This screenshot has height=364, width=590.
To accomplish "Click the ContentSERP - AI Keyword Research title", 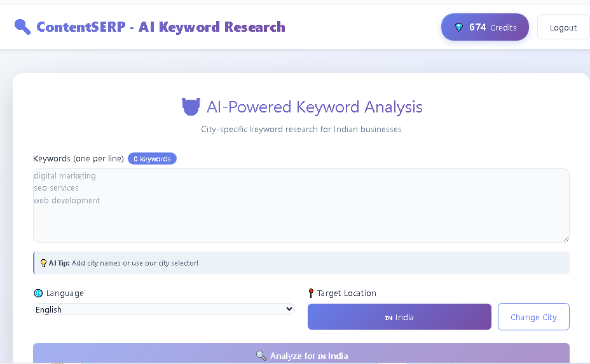I will (x=161, y=27).
